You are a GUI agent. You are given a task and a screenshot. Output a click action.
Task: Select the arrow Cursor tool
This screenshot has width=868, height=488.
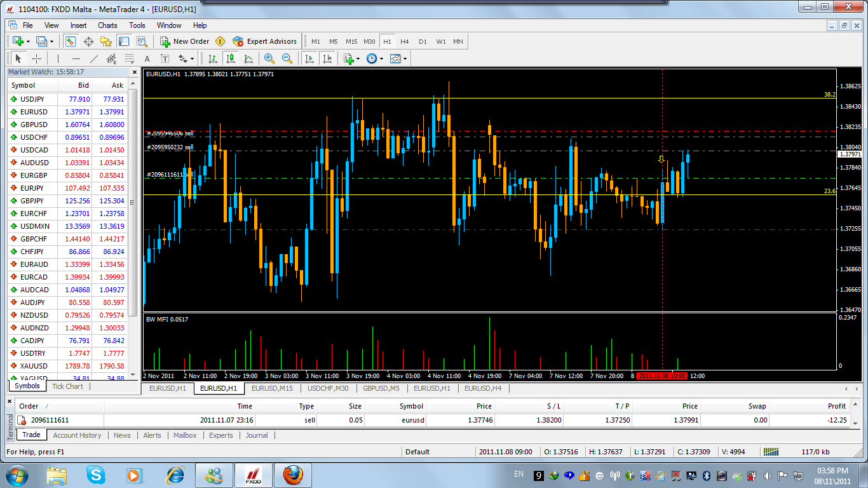point(18,58)
